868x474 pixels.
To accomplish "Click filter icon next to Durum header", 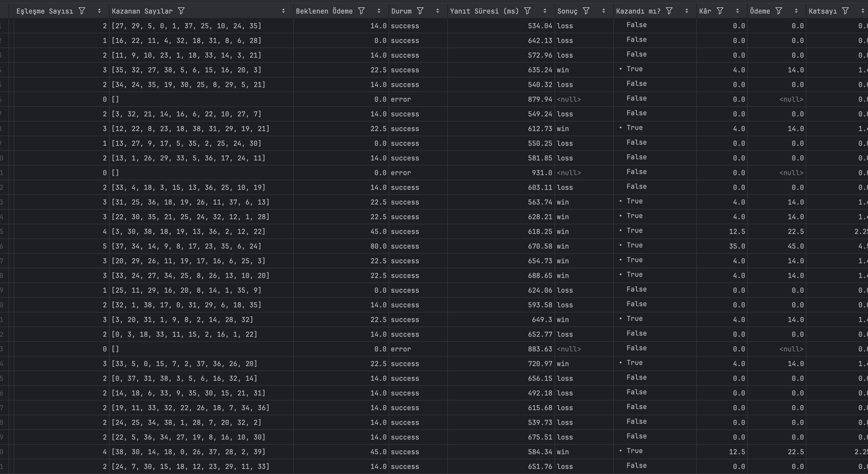I will click(x=420, y=11).
